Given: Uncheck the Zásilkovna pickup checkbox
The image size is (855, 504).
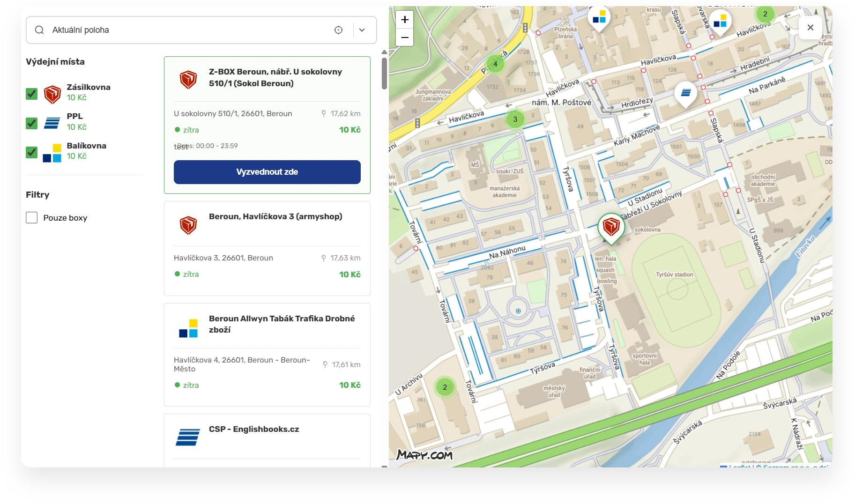Looking at the screenshot, I should tap(31, 94).
